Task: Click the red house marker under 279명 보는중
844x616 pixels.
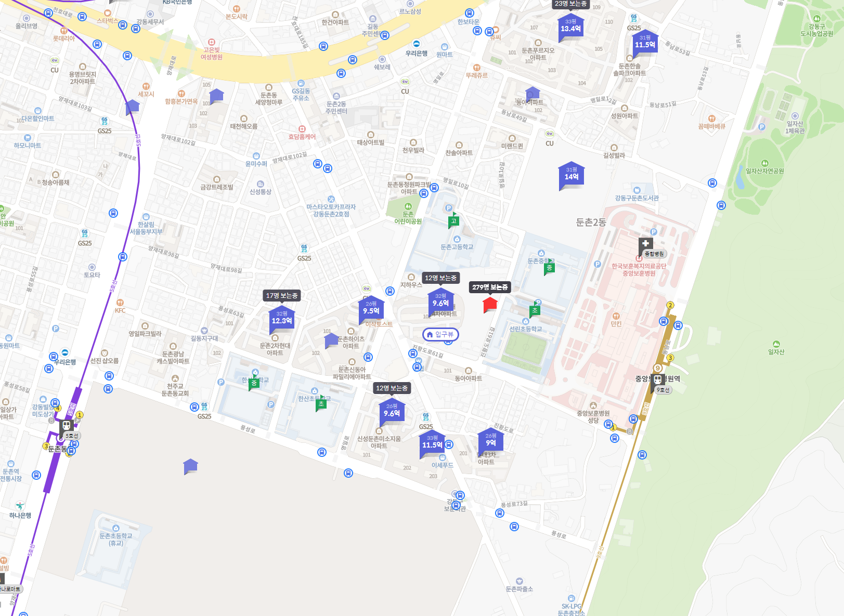Action: coord(490,304)
